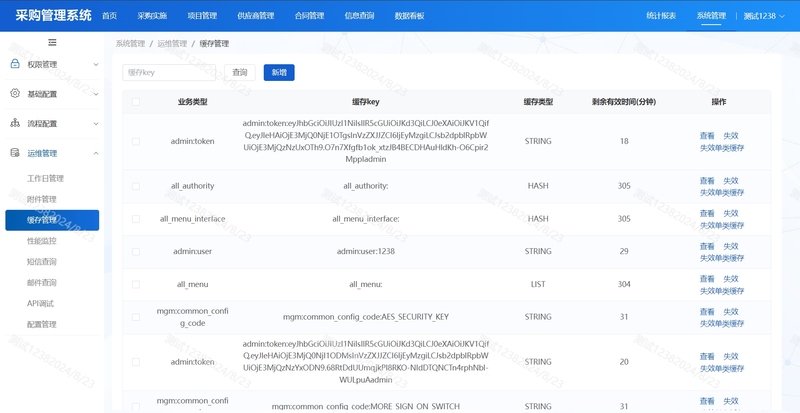Open the 统计报表 top menu
This screenshot has width=800, height=413.
pos(661,16)
